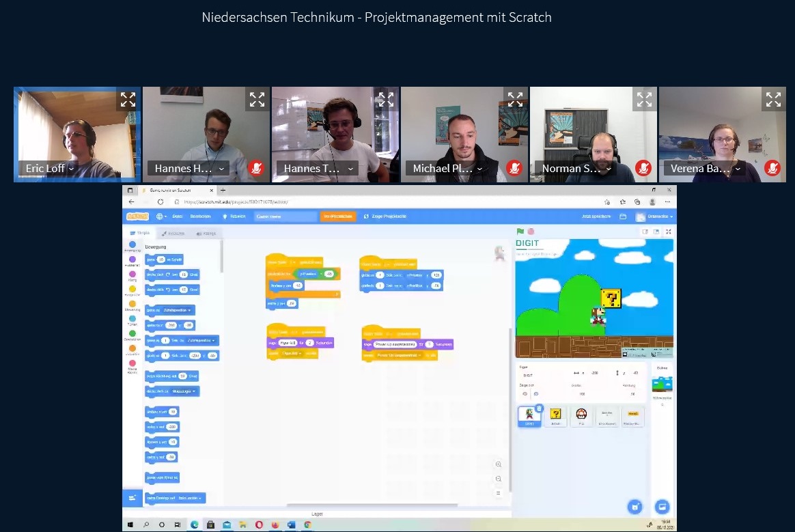Image resolution: width=795 pixels, height=532 pixels.
Task: Click Jetzt speichern to save the project
Action: [596, 216]
